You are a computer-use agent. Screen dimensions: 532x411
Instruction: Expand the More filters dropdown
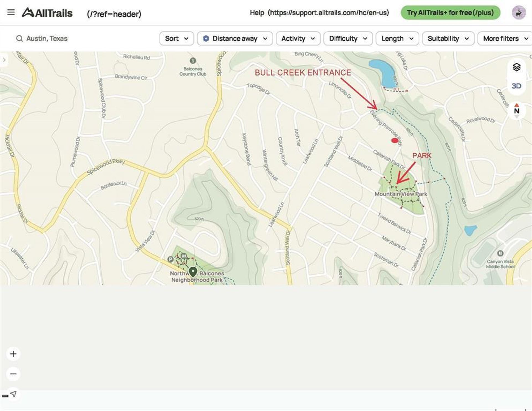505,39
